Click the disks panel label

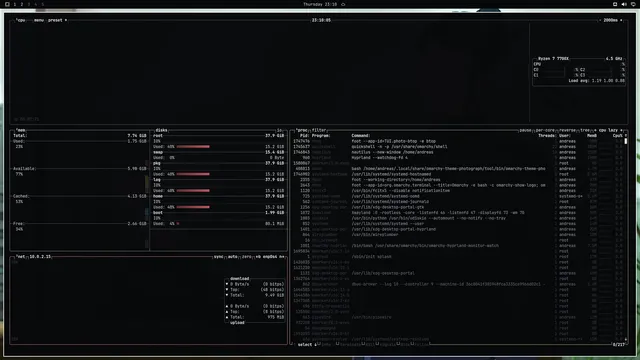[161, 130]
